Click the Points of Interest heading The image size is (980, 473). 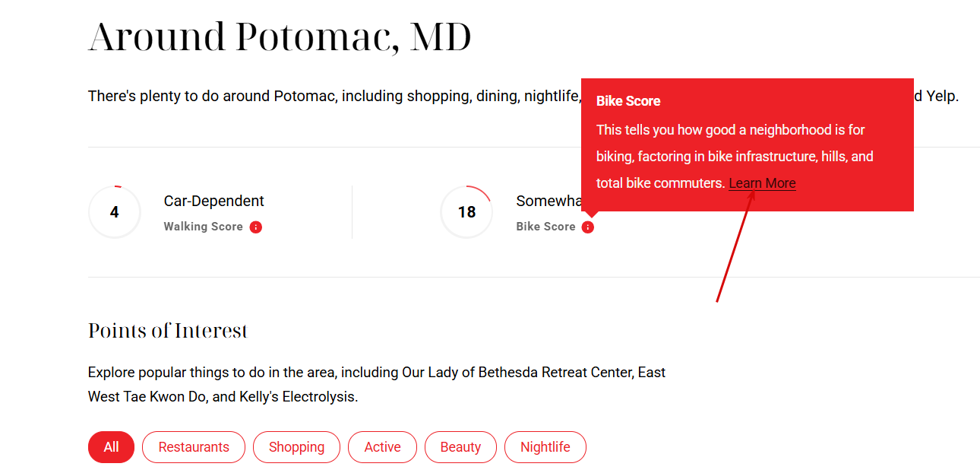click(168, 331)
